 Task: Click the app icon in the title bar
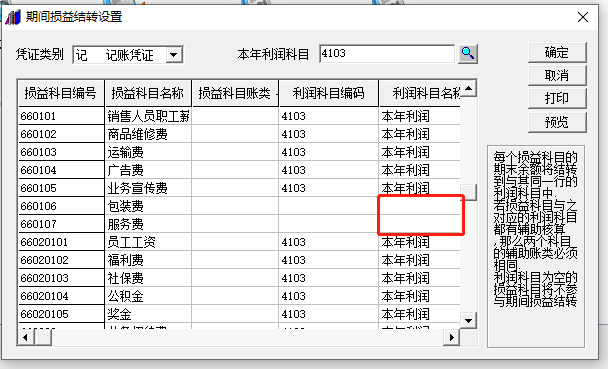coord(13,17)
